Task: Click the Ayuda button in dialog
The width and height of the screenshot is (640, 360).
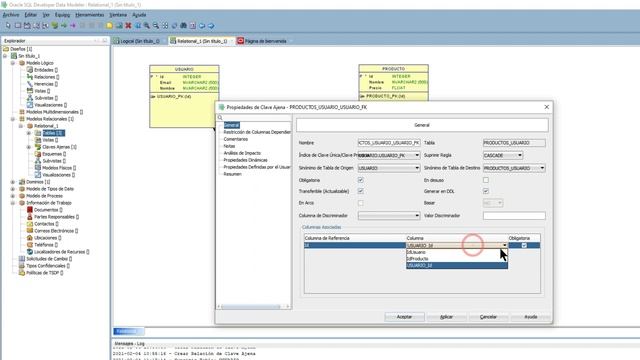Action: coord(530,317)
